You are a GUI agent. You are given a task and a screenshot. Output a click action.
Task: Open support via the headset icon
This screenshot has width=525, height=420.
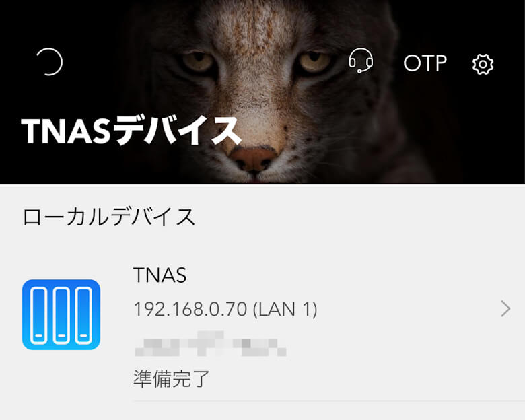pos(361,61)
